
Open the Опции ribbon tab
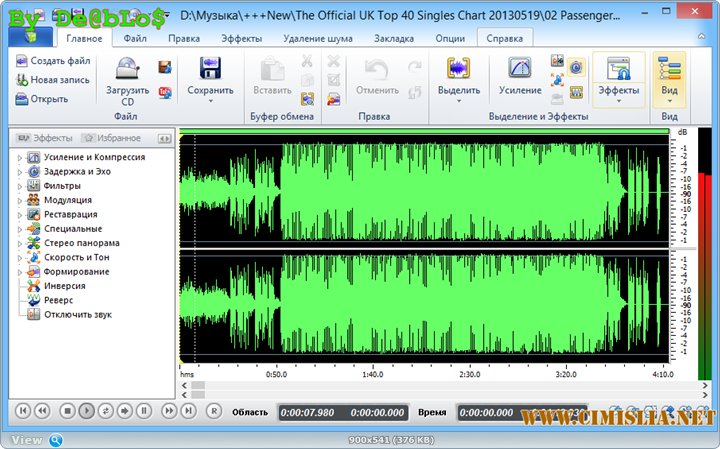[449, 38]
